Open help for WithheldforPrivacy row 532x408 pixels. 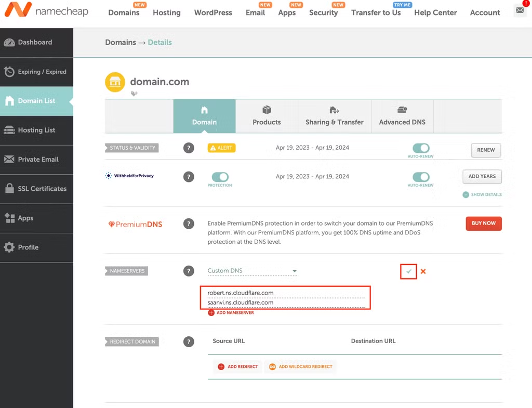[x=189, y=177]
